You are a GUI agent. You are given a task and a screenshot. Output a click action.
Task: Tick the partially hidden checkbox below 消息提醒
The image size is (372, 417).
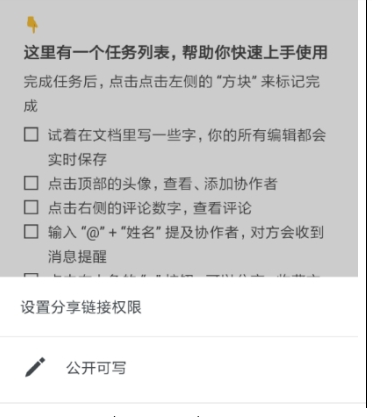tap(31, 275)
